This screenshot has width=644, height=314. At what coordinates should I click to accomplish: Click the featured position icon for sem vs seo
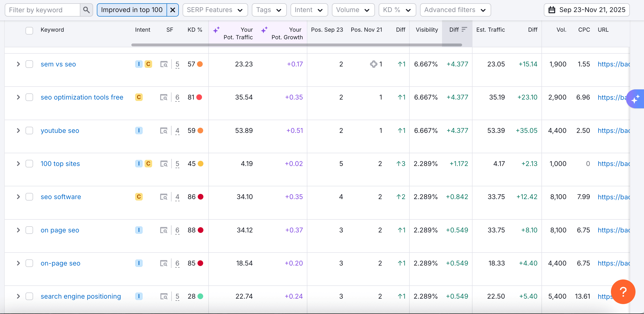(374, 64)
